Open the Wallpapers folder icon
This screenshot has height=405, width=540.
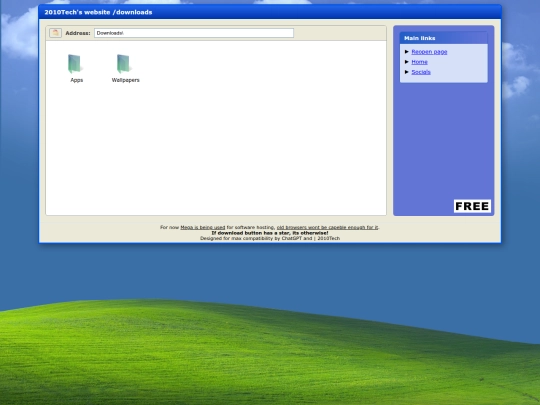124,64
